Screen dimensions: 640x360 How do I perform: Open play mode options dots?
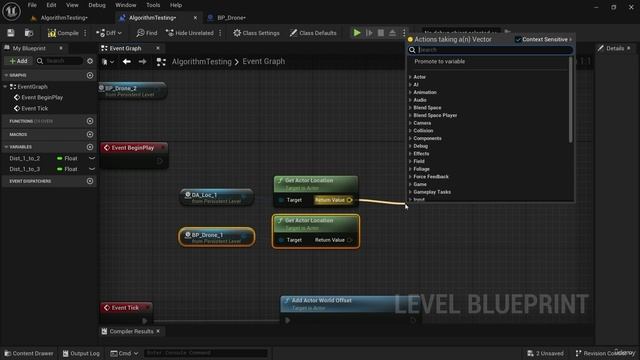coord(404,33)
